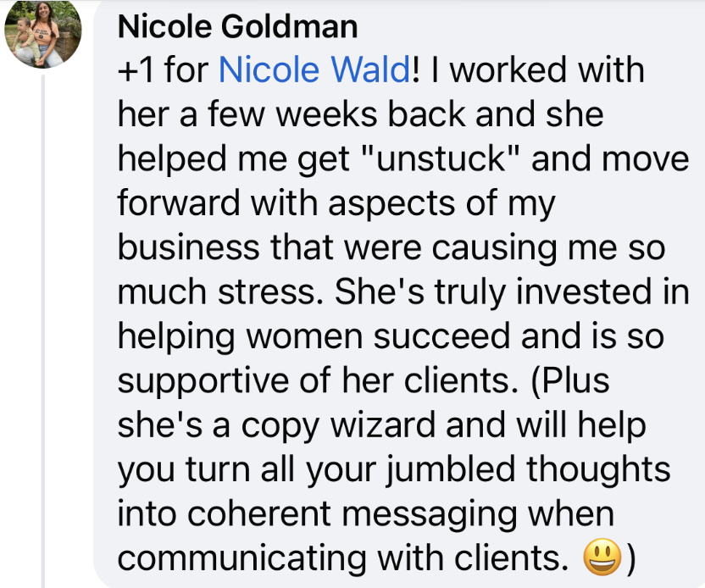The image size is (705, 588).
Task: Click the commenter name Nicole Goldman
Action: coord(237,26)
